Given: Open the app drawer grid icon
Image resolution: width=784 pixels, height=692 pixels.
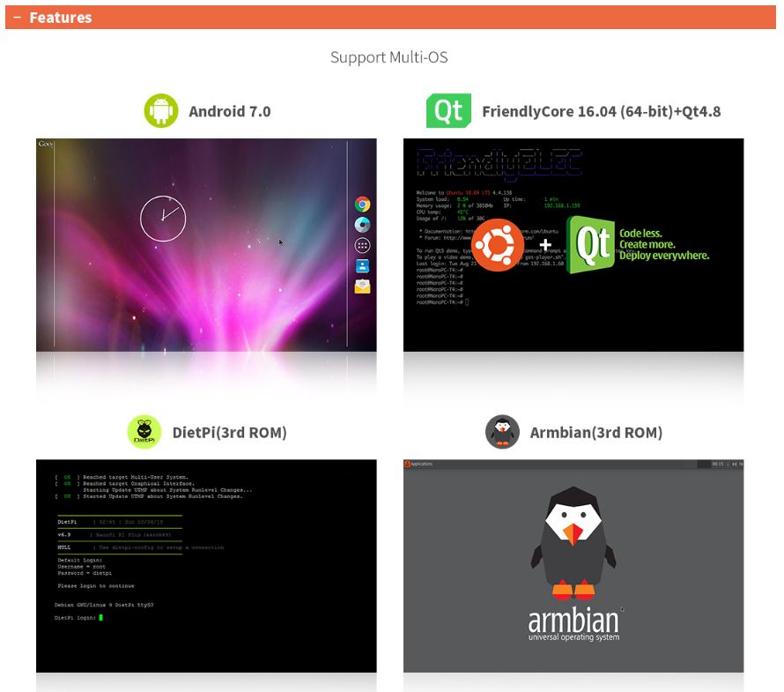Looking at the screenshot, I should coord(362,245).
